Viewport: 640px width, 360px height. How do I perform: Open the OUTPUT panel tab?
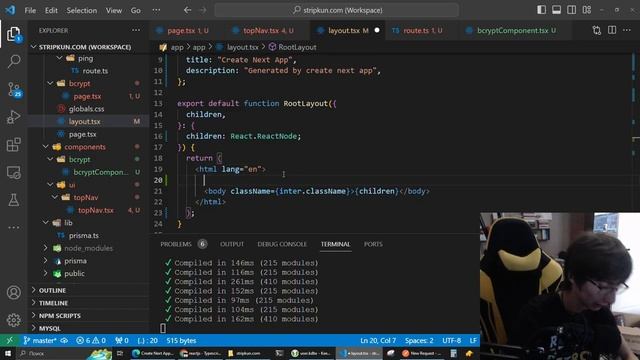click(232, 244)
